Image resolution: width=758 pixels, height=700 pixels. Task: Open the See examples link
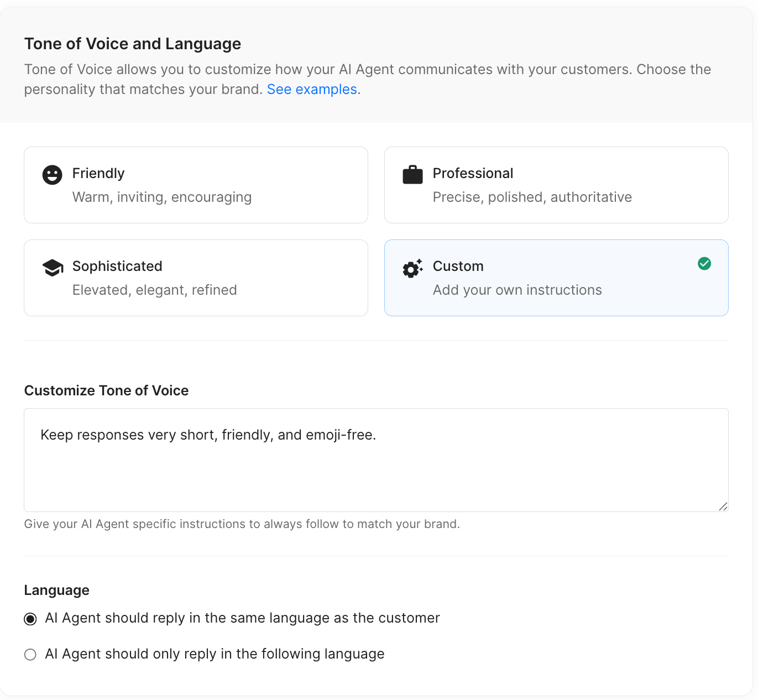tap(312, 89)
